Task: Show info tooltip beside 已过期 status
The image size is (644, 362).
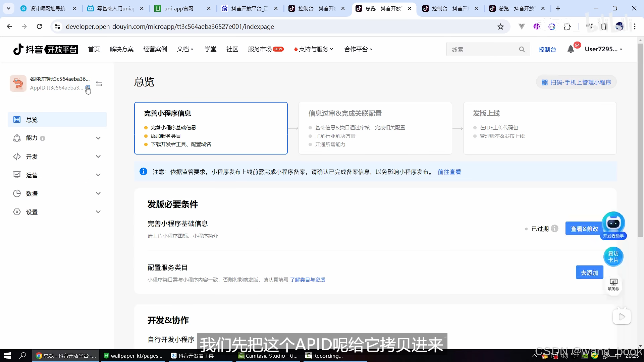Action: click(x=555, y=229)
